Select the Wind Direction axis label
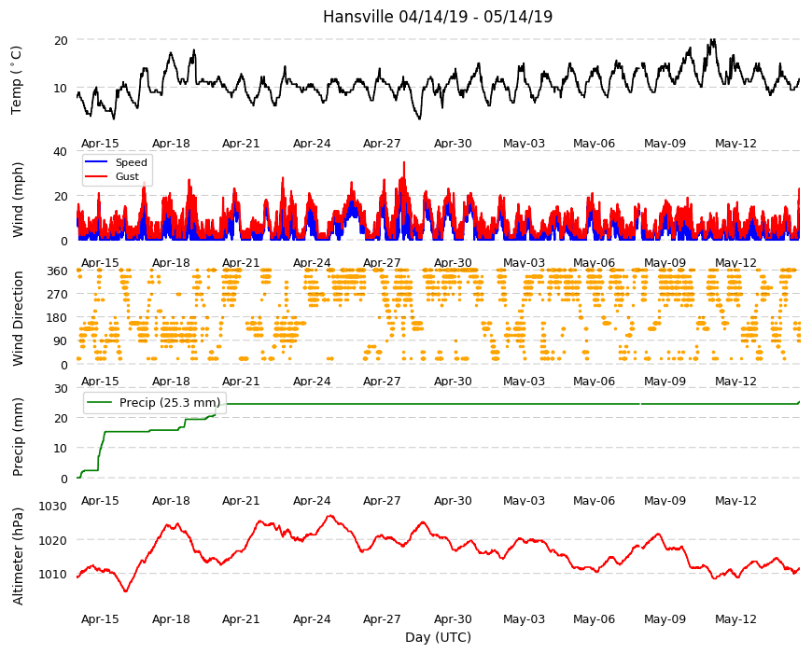Image resolution: width=812 pixels, height=653 pixels. click(x=18, y=319)
